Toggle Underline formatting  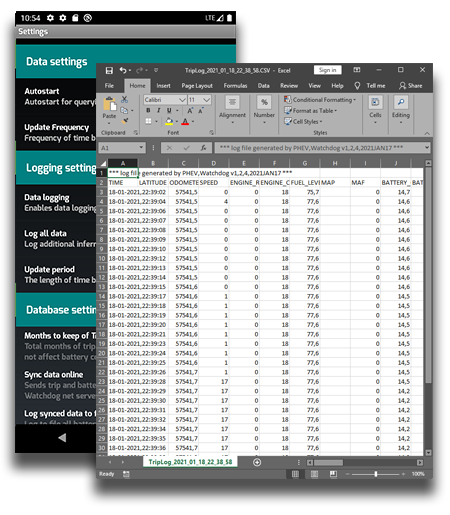coord(169,110)
